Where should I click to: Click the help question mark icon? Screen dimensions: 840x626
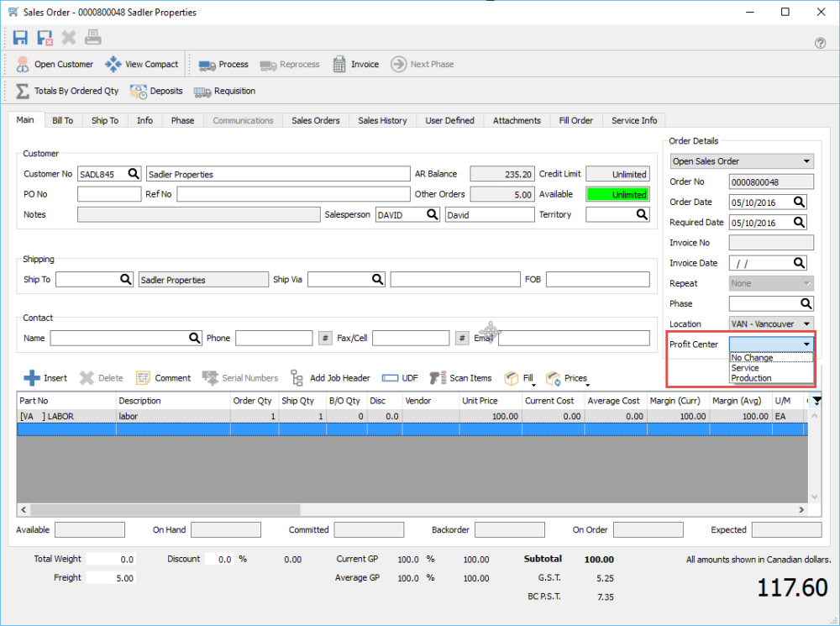820,43
